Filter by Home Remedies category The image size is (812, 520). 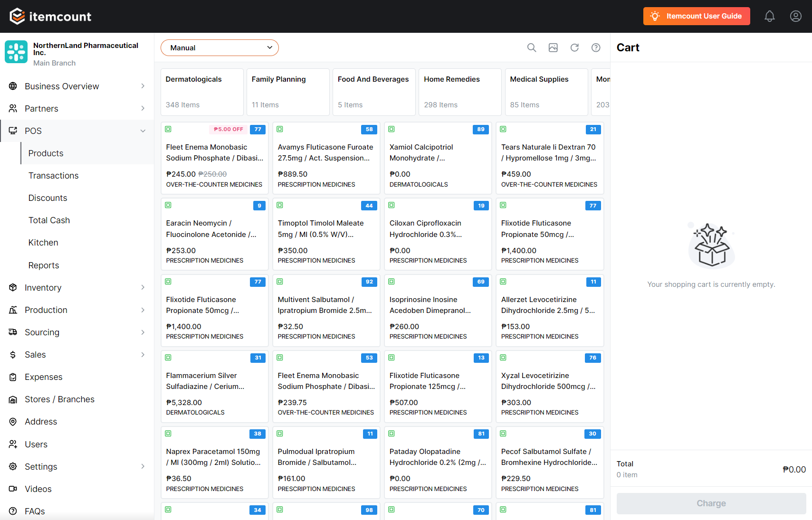click(460, 92)
